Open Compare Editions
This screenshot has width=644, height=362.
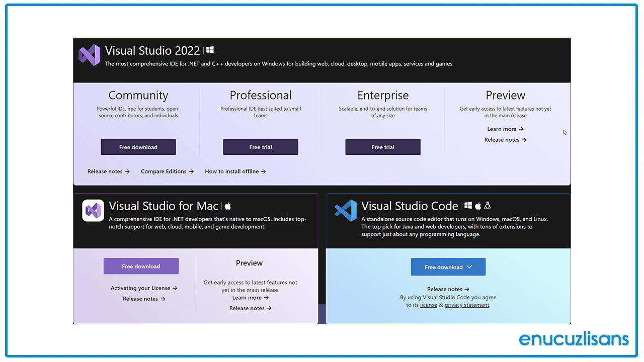point(167,171)
